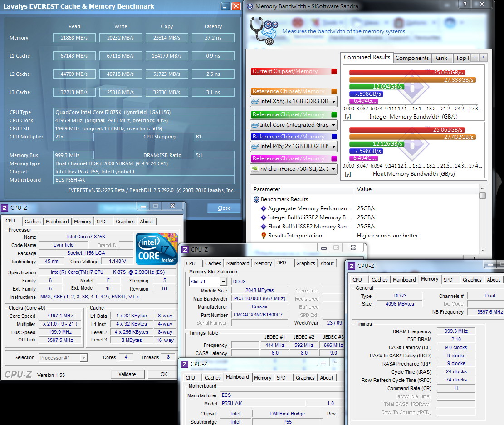504x425 pixels.
Task: Click the blue Reference Chipset/Memory swatch
Action: pyautogui.click(x=334, y=137)
